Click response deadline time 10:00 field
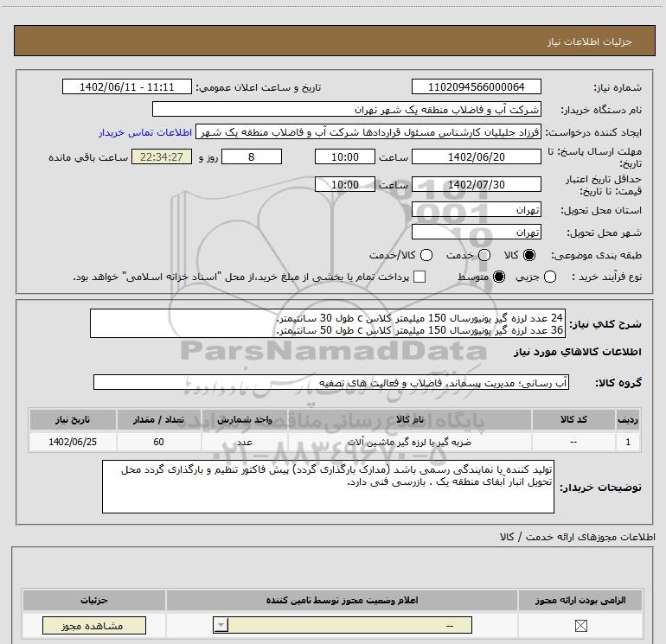 [345, 156]
